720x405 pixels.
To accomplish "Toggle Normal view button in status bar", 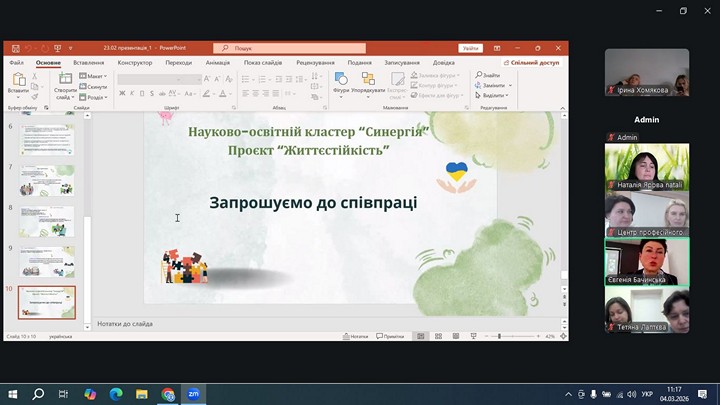I will [x=421, y=336].
